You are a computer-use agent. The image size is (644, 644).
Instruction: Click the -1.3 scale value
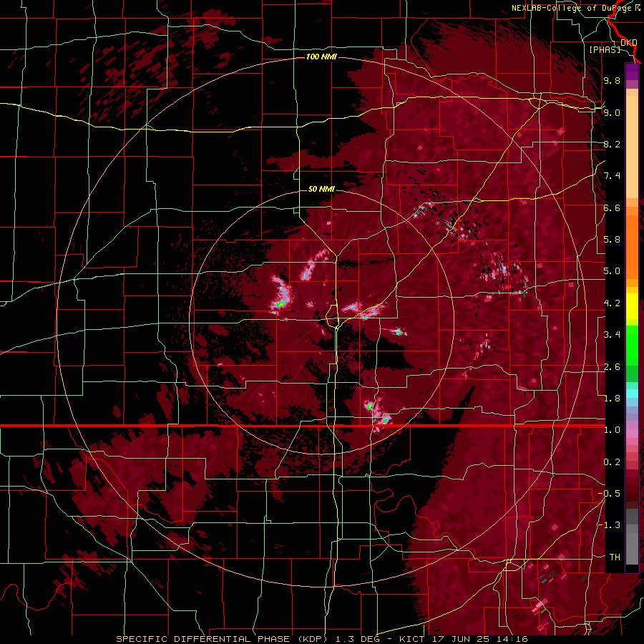click(x=609, y=525)
